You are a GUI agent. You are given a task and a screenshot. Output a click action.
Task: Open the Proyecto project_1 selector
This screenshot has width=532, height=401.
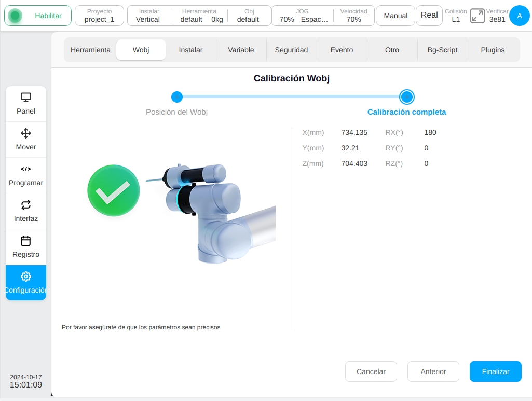pyautogui.click(x=100, y=16)
